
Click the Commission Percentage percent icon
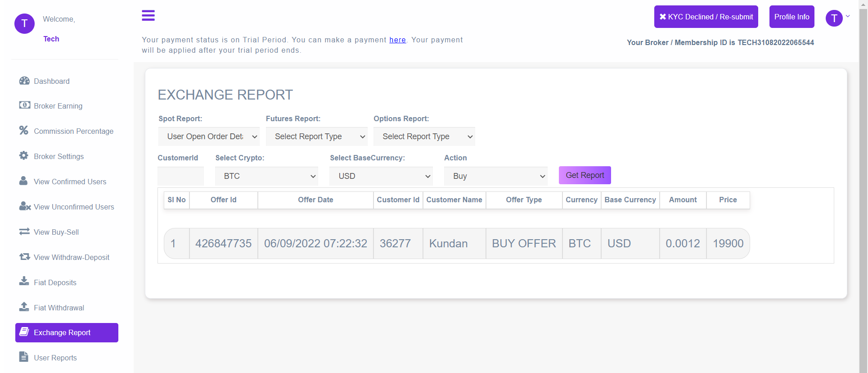point(24,130)
